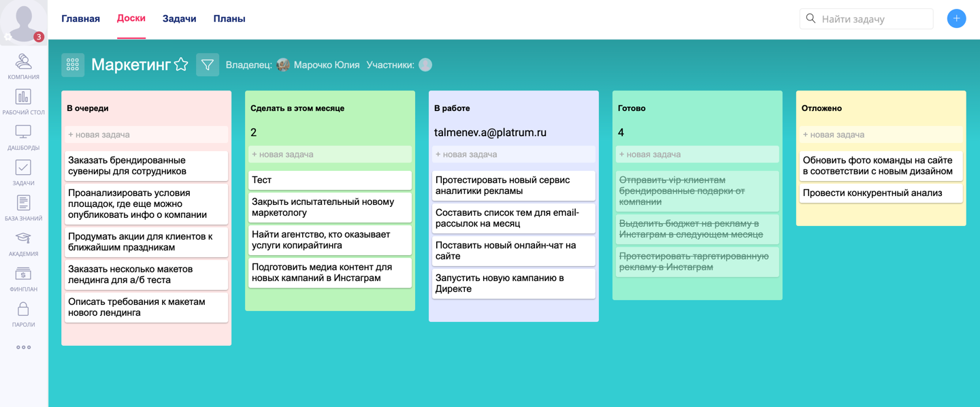The image size is (980, 407).
Task: Open the Задачи tab in top navigation
Action: (179, 18)
